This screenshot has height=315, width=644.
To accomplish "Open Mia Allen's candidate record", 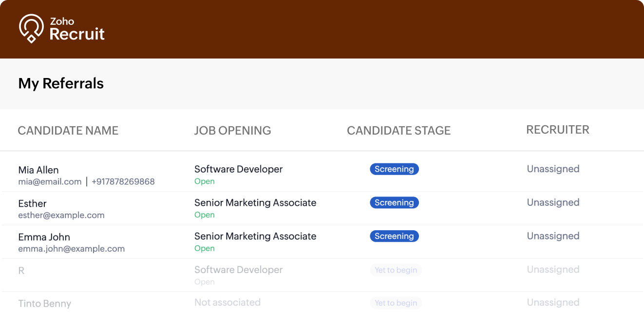I will pyautogui.click(x=38, y=170).
